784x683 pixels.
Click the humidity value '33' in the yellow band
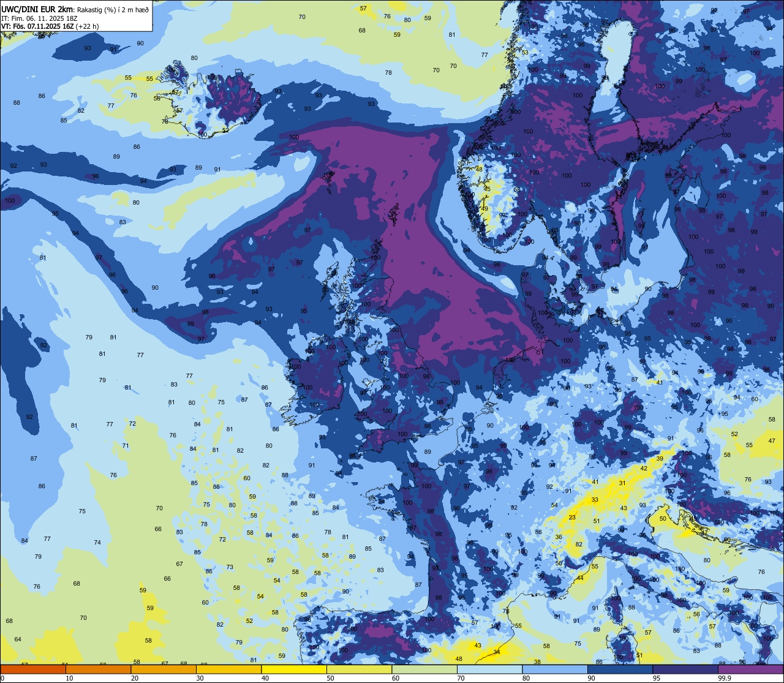point(595,500)
